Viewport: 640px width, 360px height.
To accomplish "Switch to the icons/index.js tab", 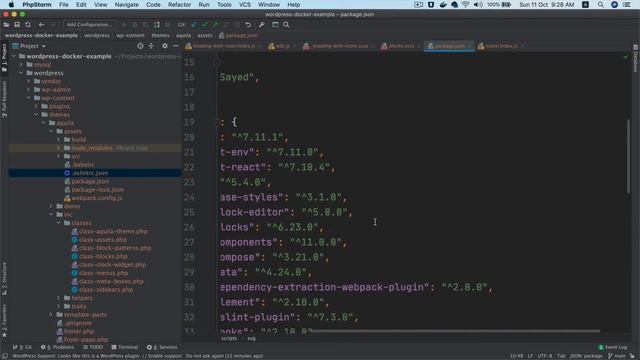I will tap(501, 46).
